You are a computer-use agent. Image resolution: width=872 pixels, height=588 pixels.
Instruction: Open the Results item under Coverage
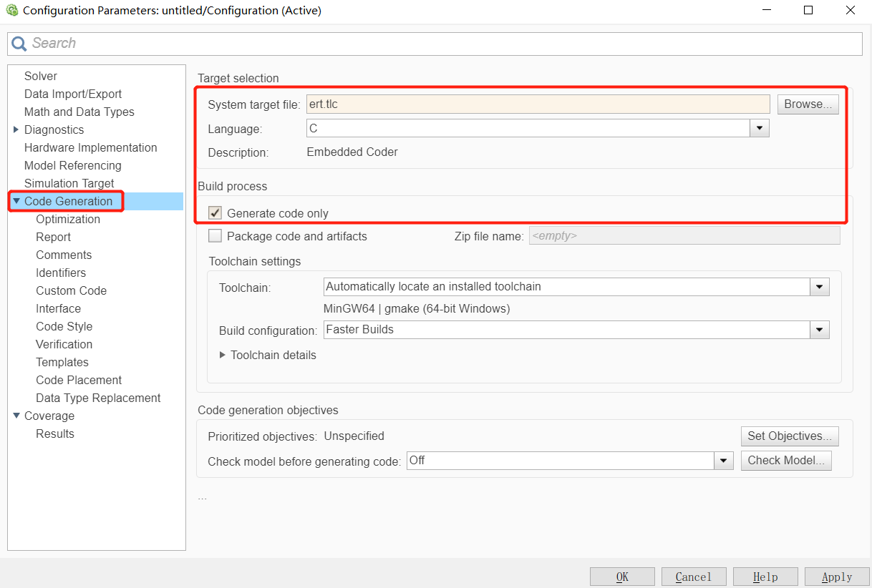click(55, 433)
